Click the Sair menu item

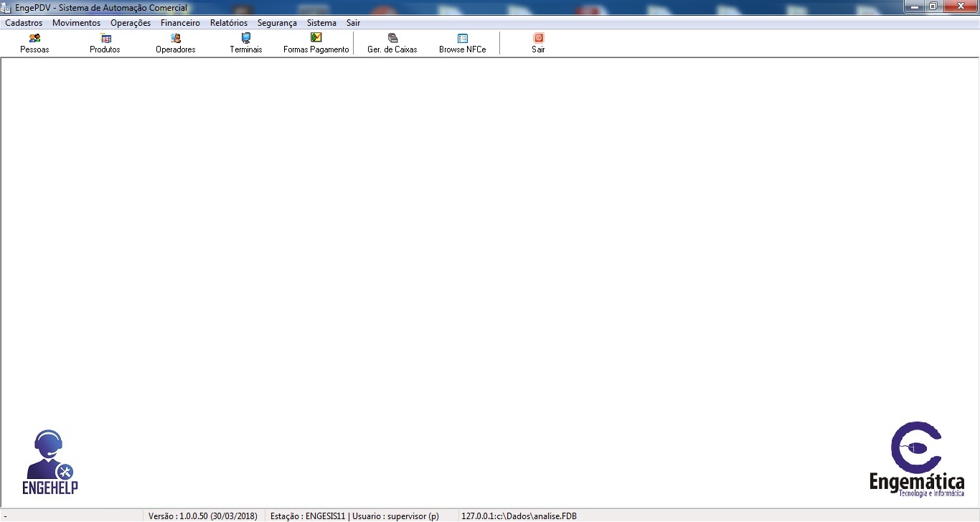pos(353,23)
